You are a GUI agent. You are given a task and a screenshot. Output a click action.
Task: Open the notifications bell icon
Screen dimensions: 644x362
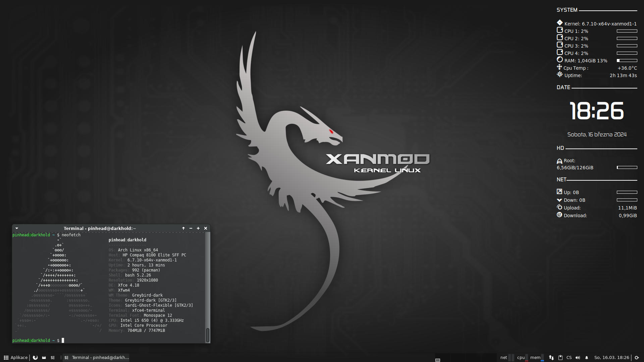pyautogui.click(x=587, y=358)
